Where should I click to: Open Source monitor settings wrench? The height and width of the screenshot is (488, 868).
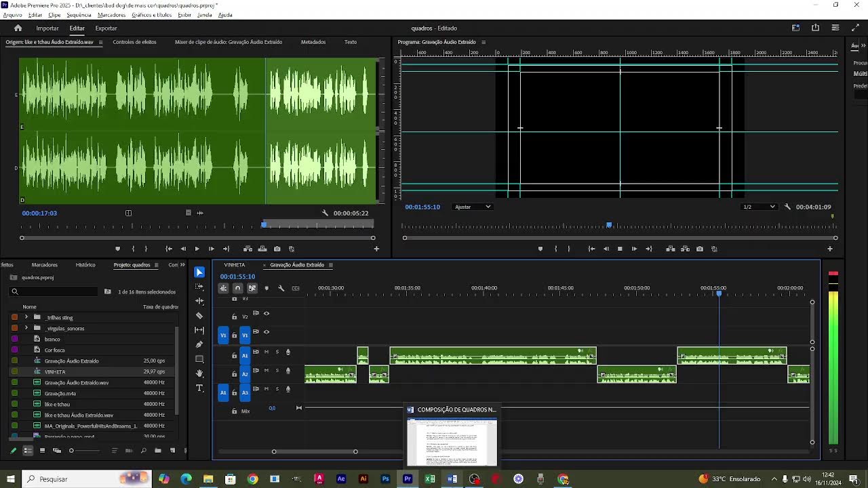[x=325, y=213]
